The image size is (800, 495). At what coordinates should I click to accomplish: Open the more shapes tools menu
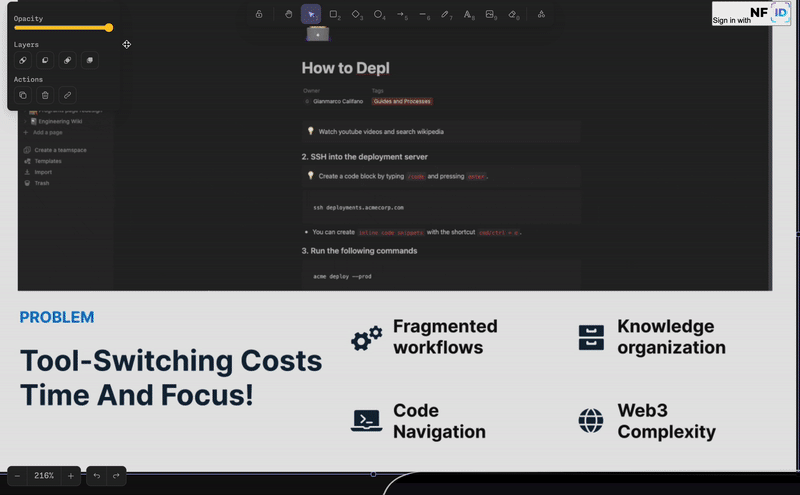click(x=541, y=14)
